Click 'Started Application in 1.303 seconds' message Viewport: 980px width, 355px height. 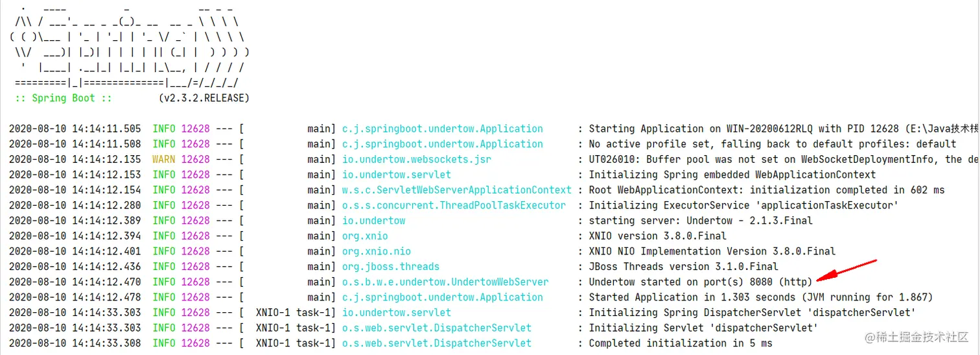point(692,297)
